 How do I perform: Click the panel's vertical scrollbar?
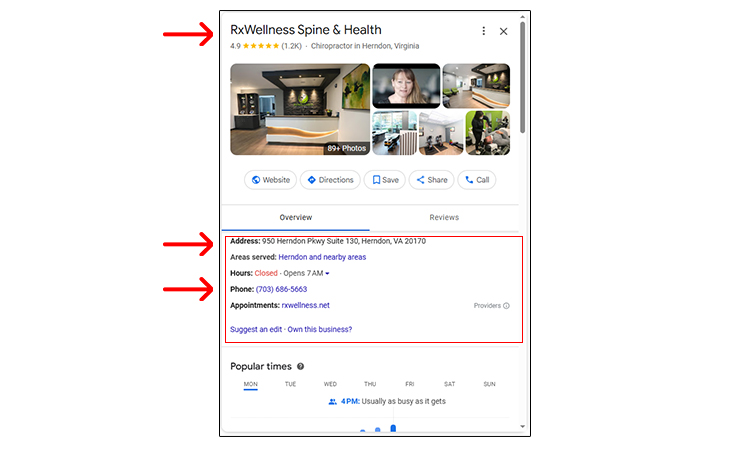[x=522, y=80]
